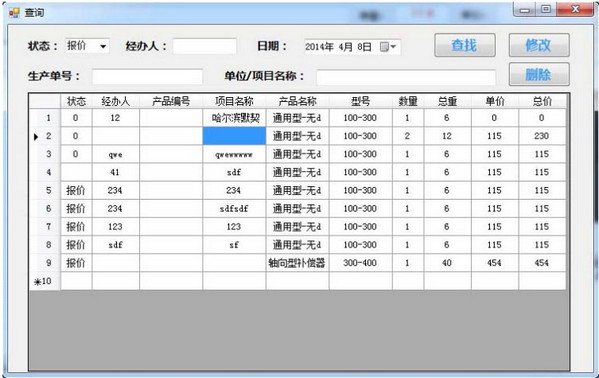Focus the 经办人 input field

204,46
